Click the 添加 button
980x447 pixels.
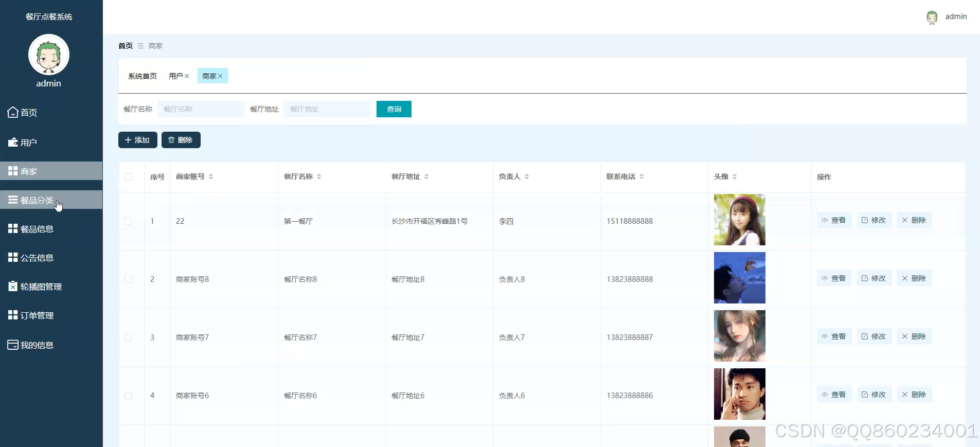click(x=138, y=140)
